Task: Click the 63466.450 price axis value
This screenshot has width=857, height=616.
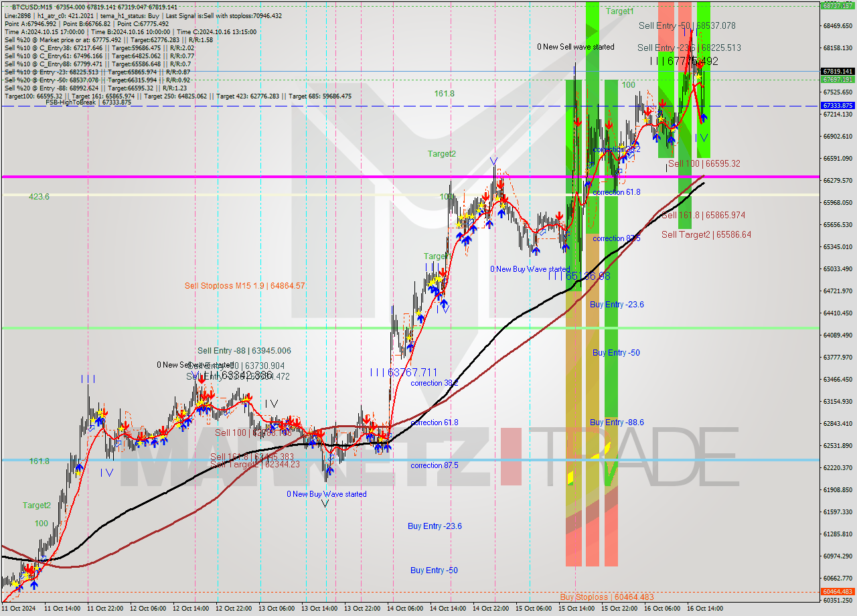Action: [838, 379]
